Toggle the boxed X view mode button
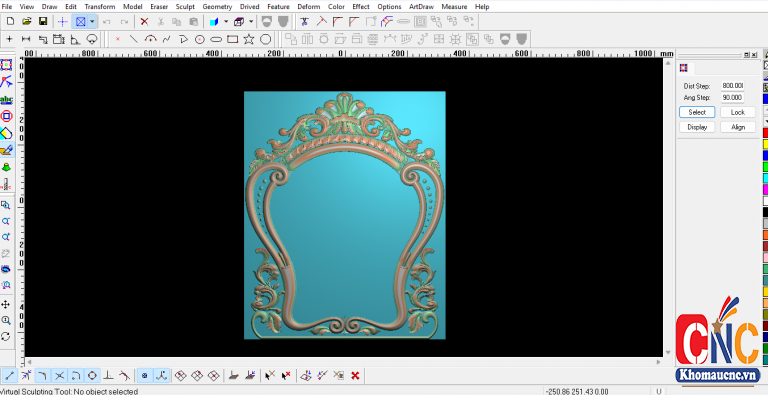Image resolution: width=768 pixels, height=395 pixels. click(x=80, y=22)
